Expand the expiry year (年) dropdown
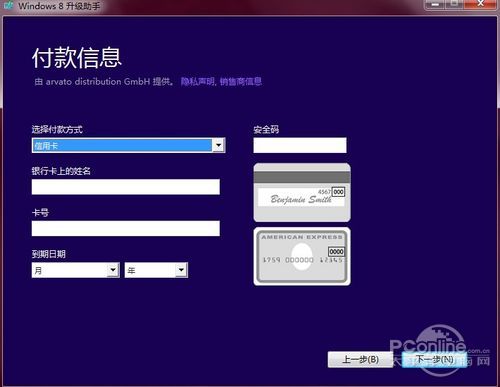 pyautogui.click(x=156, y=270)
